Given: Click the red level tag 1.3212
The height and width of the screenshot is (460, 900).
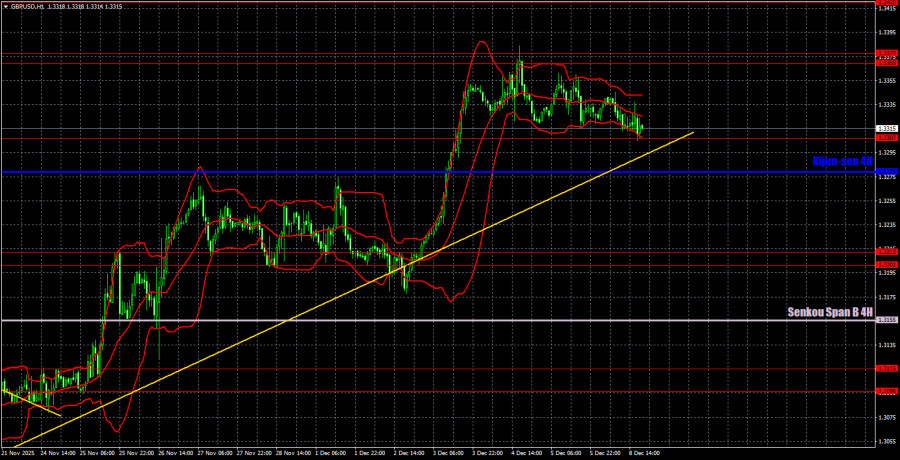Looking at the screenshot, I should 887,252.
